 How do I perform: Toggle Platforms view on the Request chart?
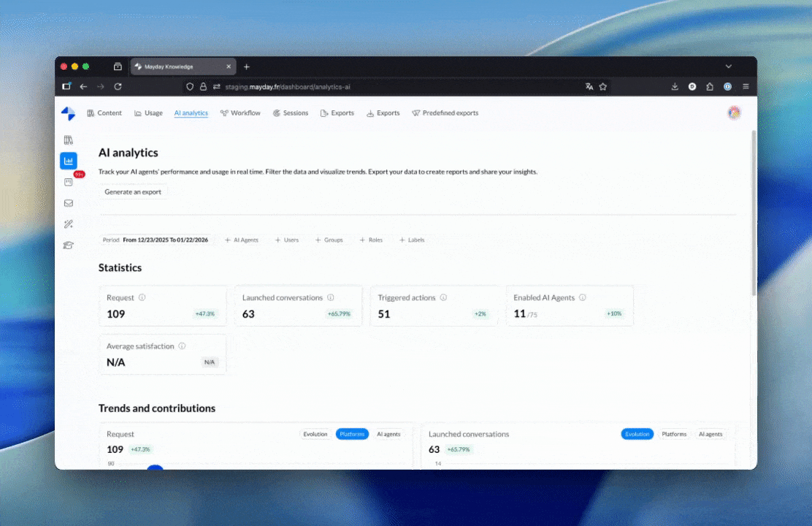pyautogui.click(x=352, y=433)
